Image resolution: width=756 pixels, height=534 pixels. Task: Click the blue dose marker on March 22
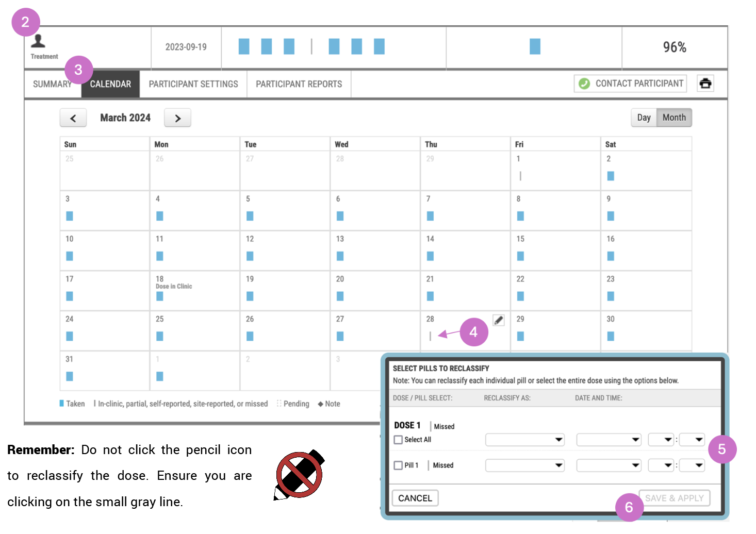click(520, 296)
